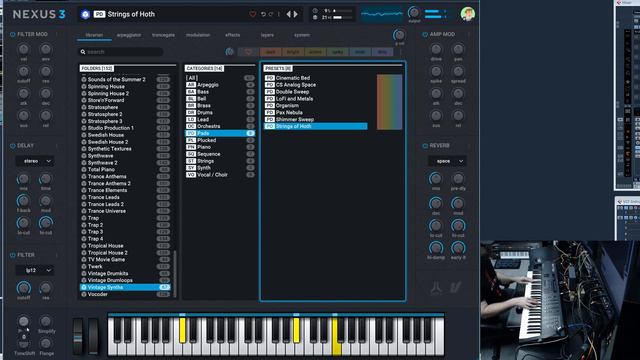Open the Reverb section options menu
The height and width of the screenshot is (360, 640).
tap(469, 146)
